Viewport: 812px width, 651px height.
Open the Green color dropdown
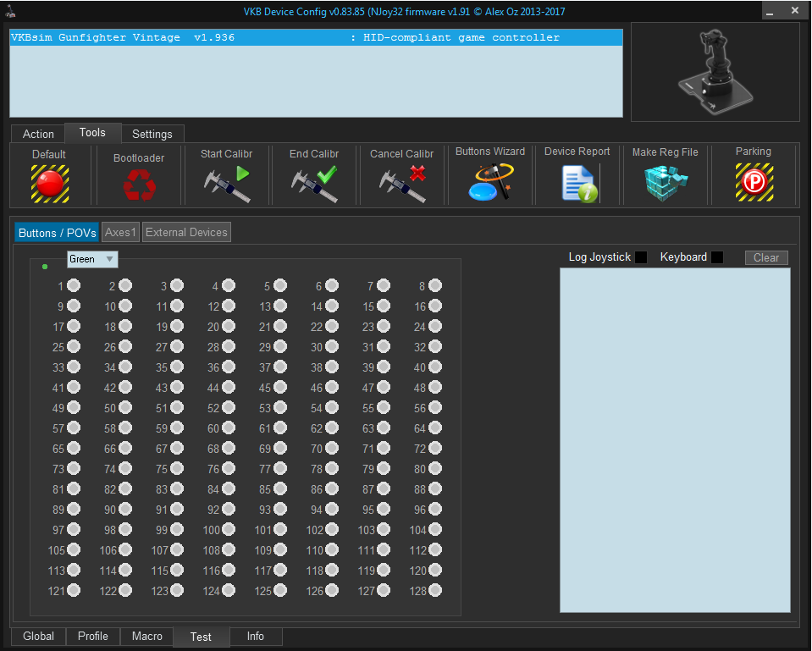click(92, 259)
